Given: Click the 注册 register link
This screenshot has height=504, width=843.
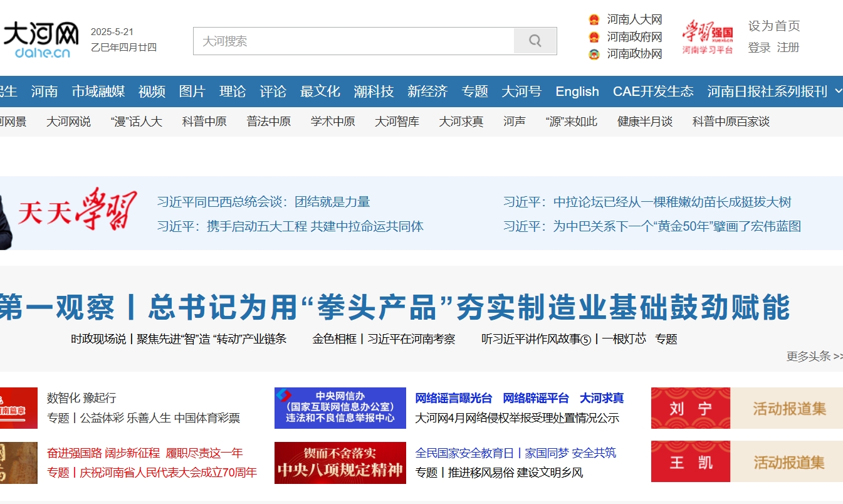Looking at the screenshot, I should [x=788, y=48].
